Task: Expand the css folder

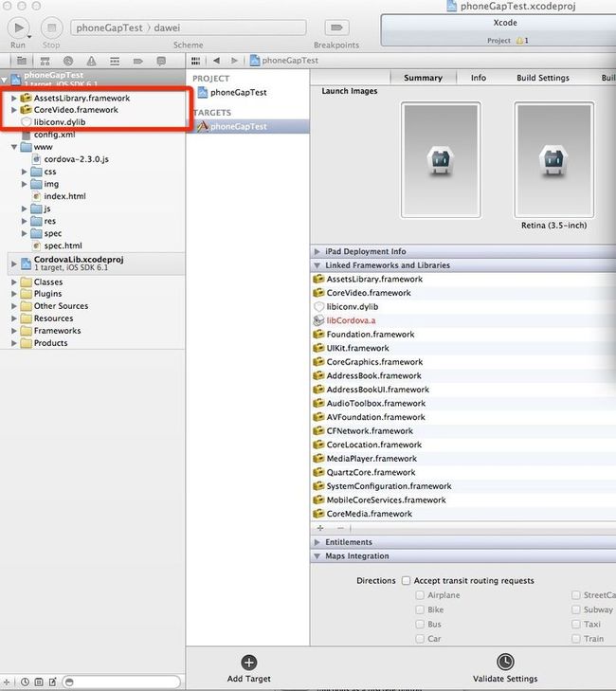Action: click(x=25, y=172)
